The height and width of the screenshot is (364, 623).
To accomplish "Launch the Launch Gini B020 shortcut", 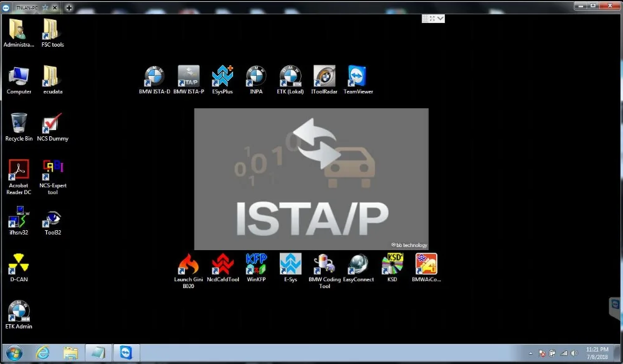I will click(x=188, y=271).
